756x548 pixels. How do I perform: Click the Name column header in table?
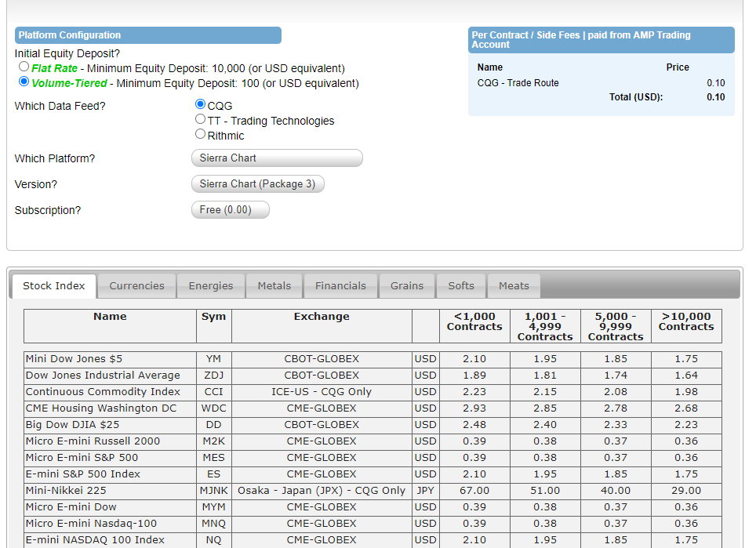110,326
